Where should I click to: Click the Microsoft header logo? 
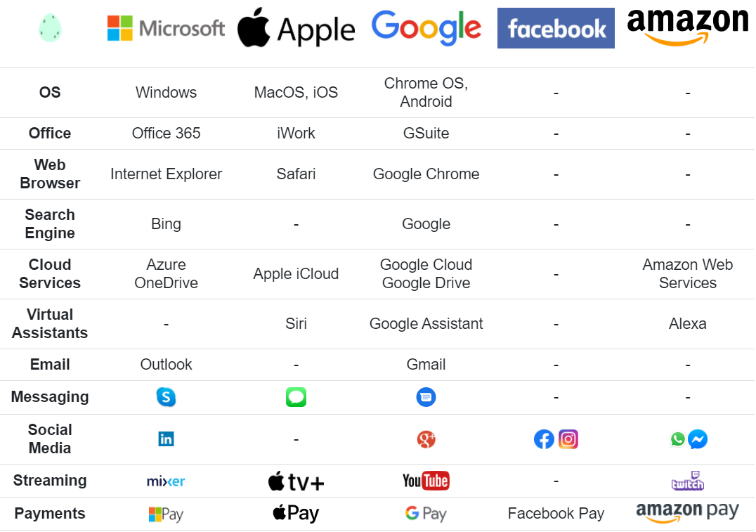point(166,28)
